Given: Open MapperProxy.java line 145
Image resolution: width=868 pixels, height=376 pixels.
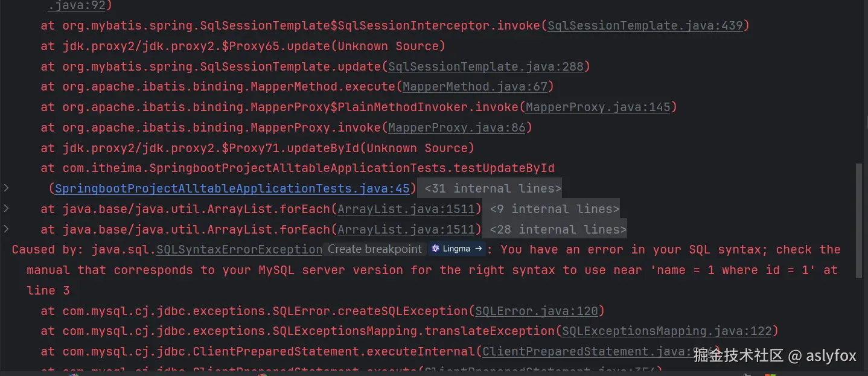Looking at the screenshot, I should click(599, 107).
